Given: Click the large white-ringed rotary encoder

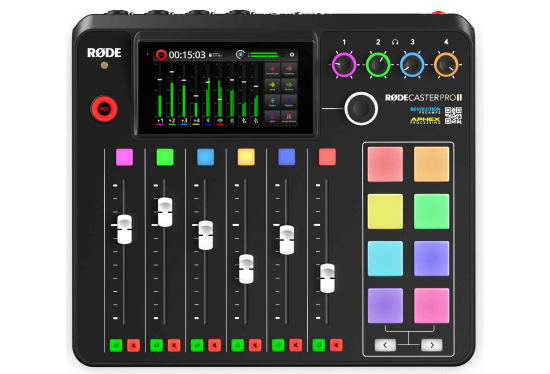Looking at the screenshot, I should pyautogui.click(x=361, y=108).
